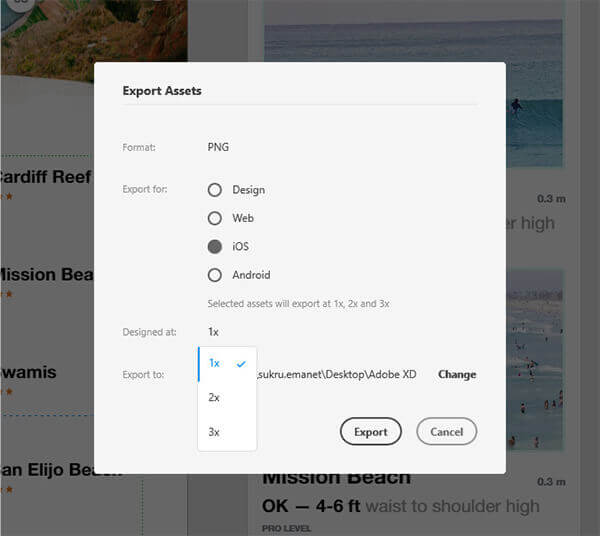Click the export path text field
Screen dimensions: 600x536
(x=337, y=374)
